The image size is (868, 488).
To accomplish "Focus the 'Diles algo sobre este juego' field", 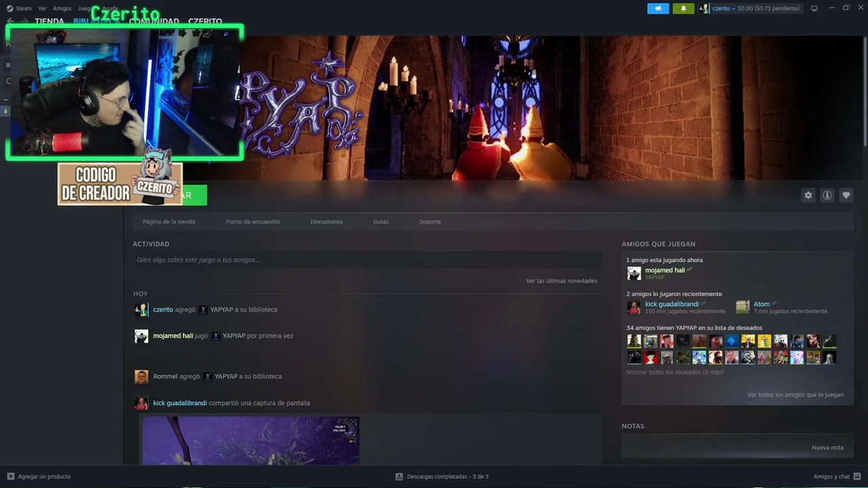I will point(368,260).
